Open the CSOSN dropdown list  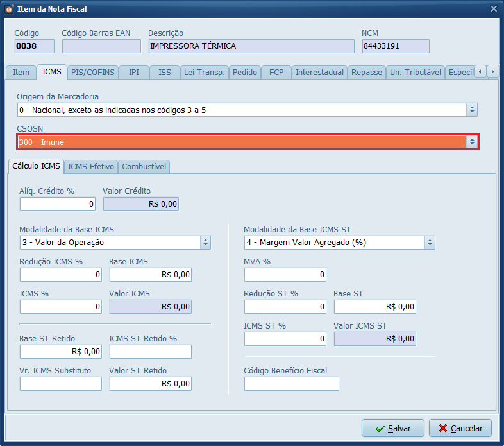472,142
